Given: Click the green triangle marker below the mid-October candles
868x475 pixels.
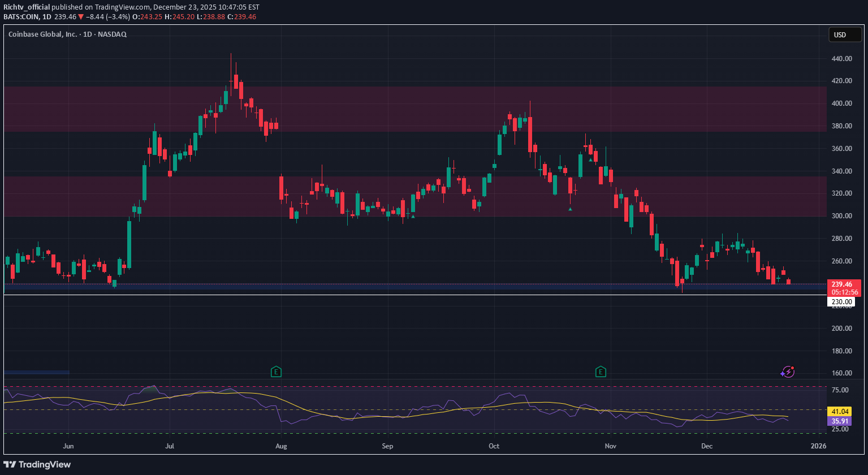Looking at the screenshot, I should (570, 209).
